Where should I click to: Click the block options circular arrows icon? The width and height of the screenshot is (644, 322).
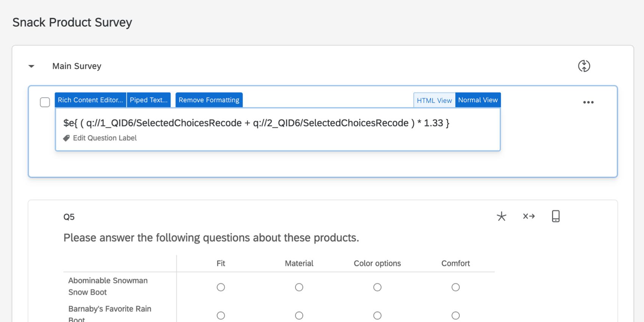tap(584, 66)
